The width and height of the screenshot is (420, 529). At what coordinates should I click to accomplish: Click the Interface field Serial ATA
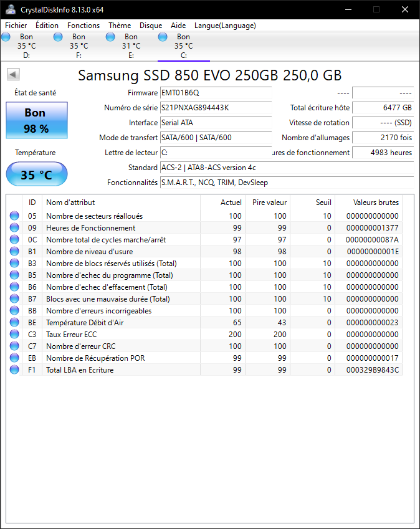coord(216,123)
